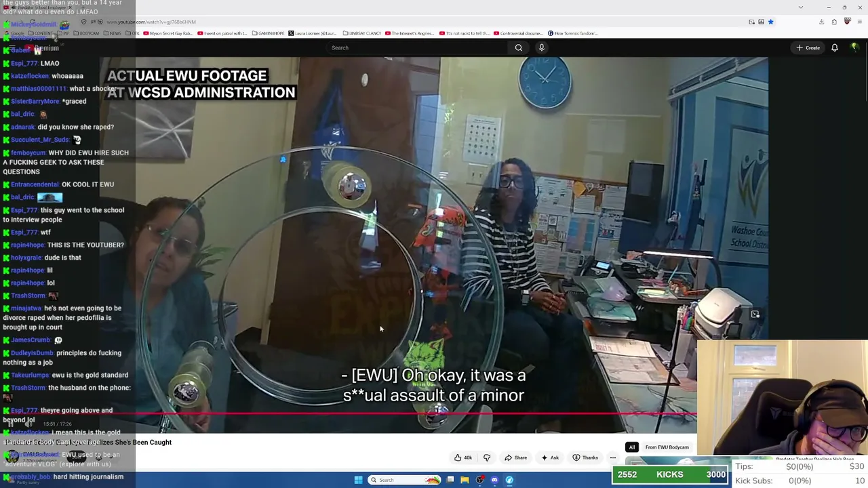Image resolution: width=868 pixels, height=488 pixels.
Task: Open Discord from the taskbar
Action: 494,480
